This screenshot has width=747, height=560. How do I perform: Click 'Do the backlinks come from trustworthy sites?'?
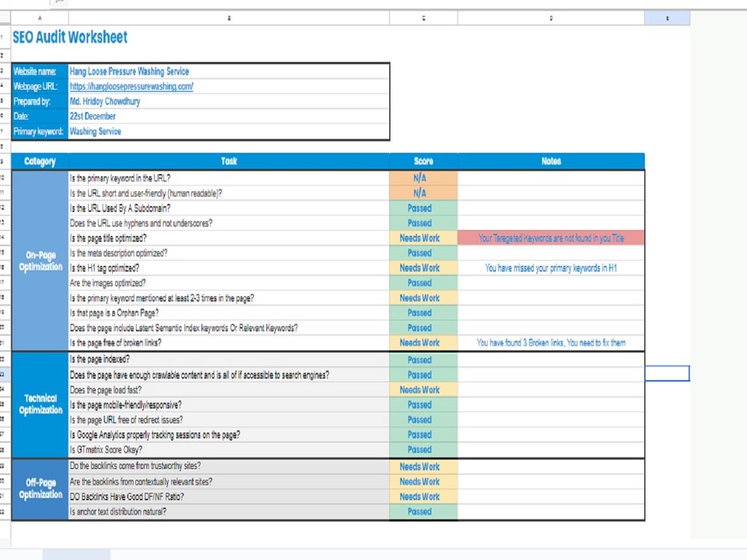pos(229,467)
